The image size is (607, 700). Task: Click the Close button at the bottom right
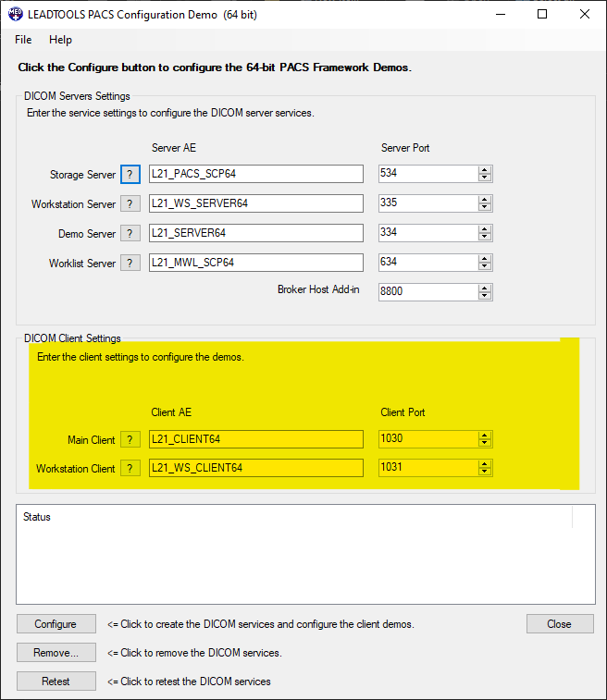point(560,623)
